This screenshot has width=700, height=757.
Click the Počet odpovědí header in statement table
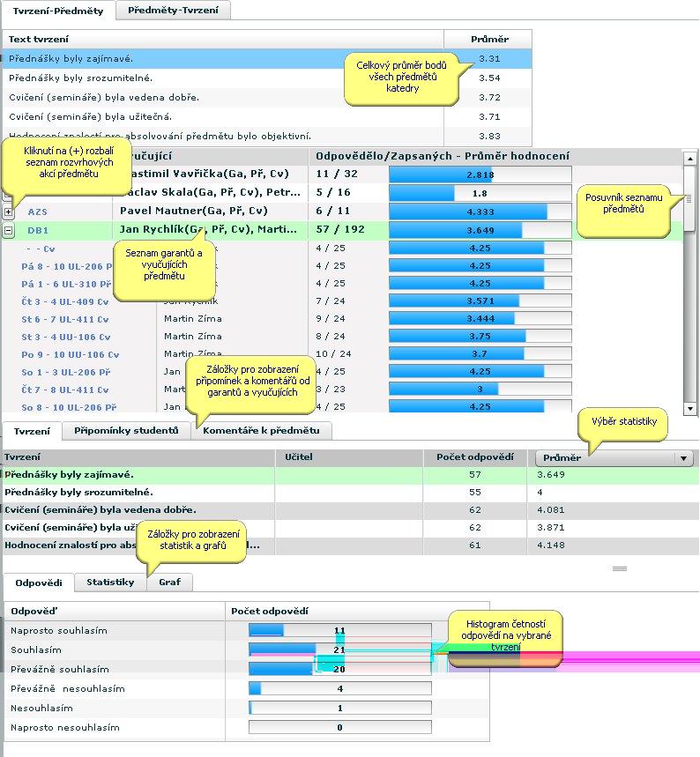(475, 457)
